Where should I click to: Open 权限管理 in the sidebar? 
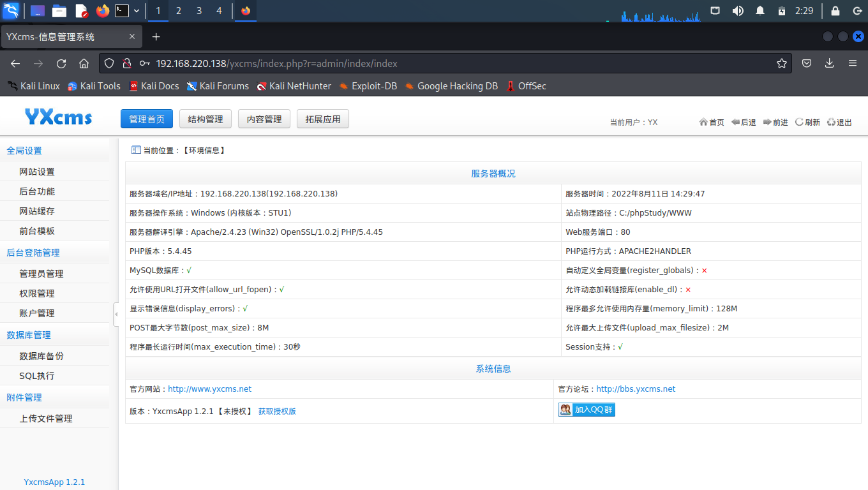pyautogui.click(x=54, y=293)
